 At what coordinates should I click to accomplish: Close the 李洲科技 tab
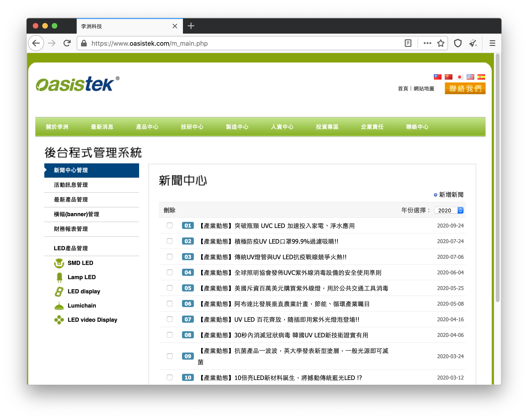[x=175, y=26]
